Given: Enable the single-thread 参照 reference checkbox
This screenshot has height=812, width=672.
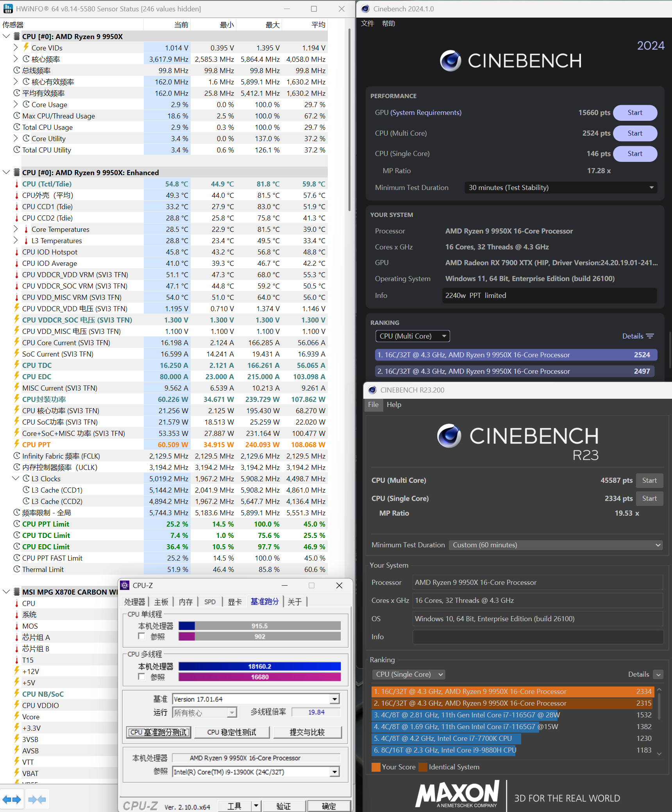Looking at the screenshot, I should (x=142, y=636).
